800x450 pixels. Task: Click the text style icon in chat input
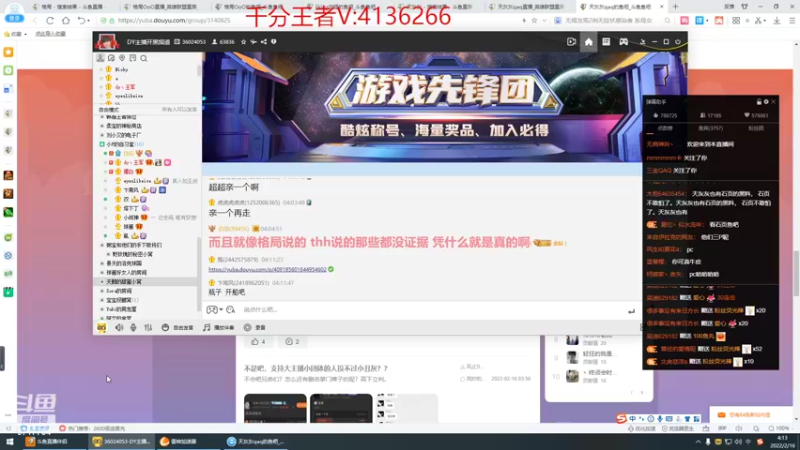coord(231,310)
